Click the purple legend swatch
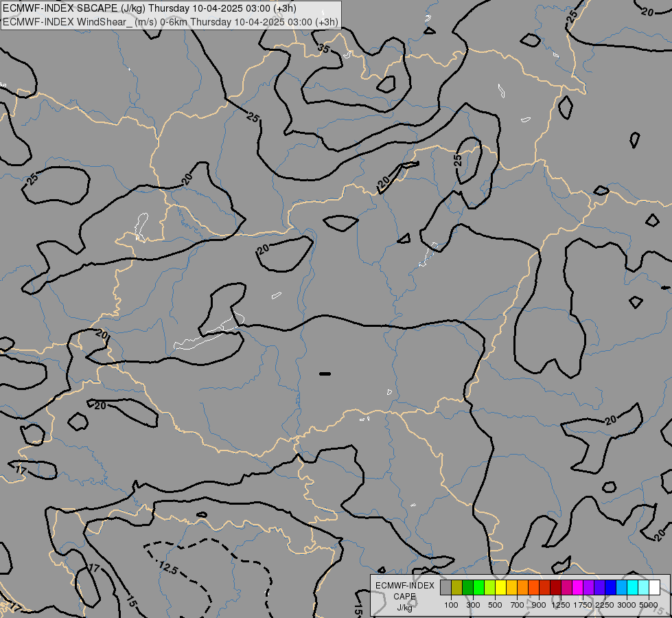The width and height of the screenshot is (672, 618). point(589,588)
